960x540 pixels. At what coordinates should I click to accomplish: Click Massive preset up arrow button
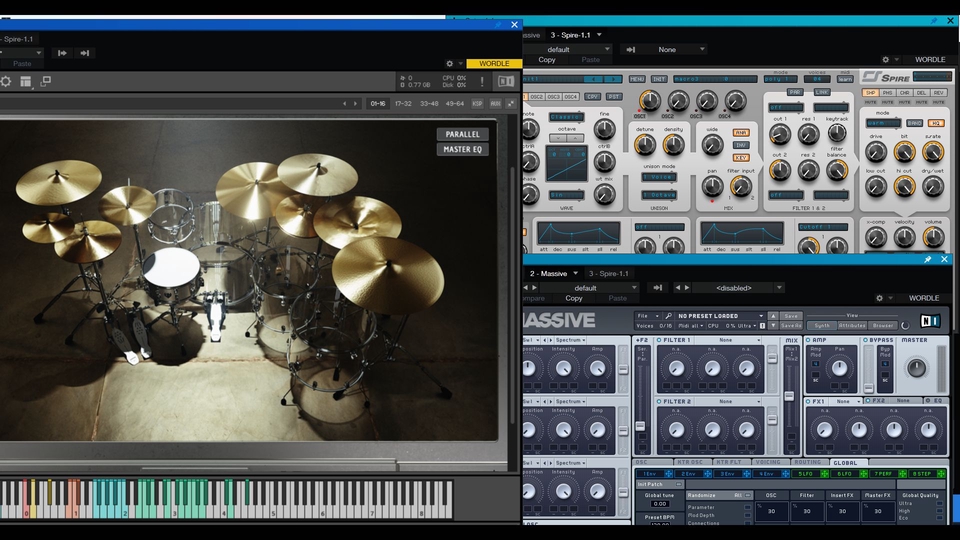click(x=773, y=316)
